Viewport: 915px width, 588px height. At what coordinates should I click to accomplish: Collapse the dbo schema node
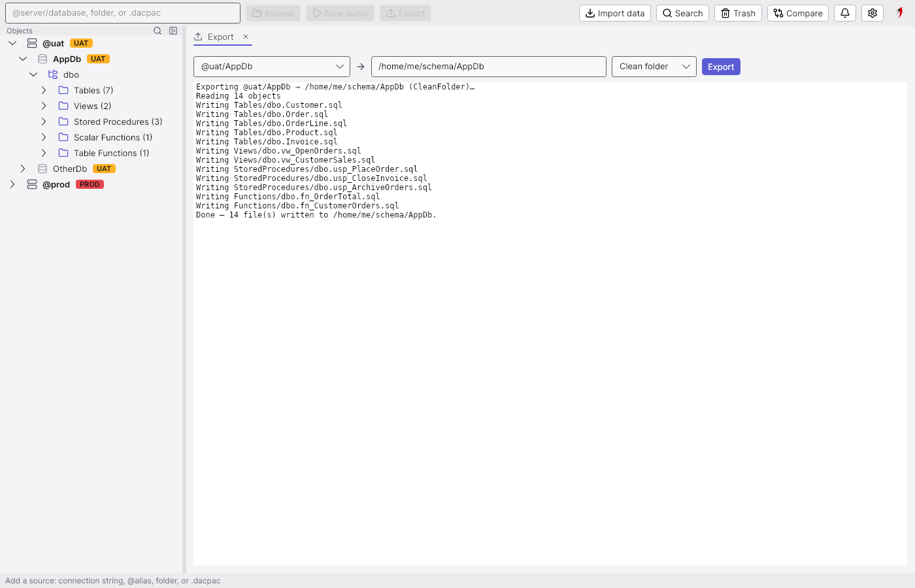33,74
